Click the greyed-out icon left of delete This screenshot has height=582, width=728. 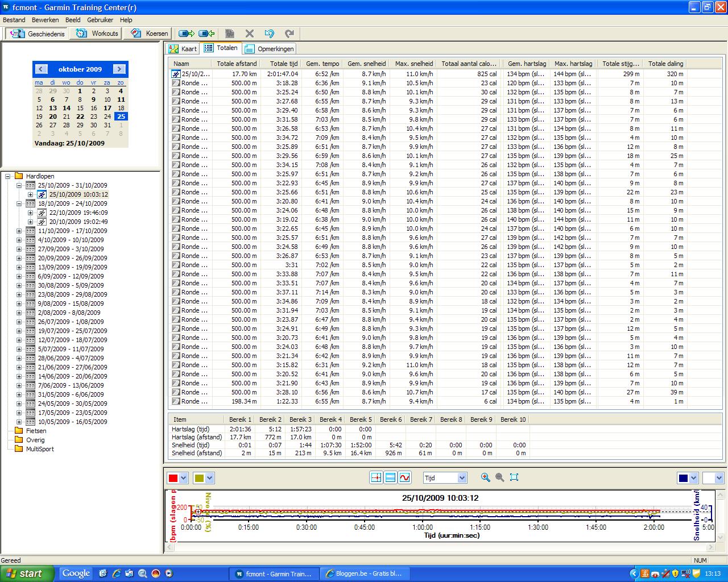pos(229,34)
